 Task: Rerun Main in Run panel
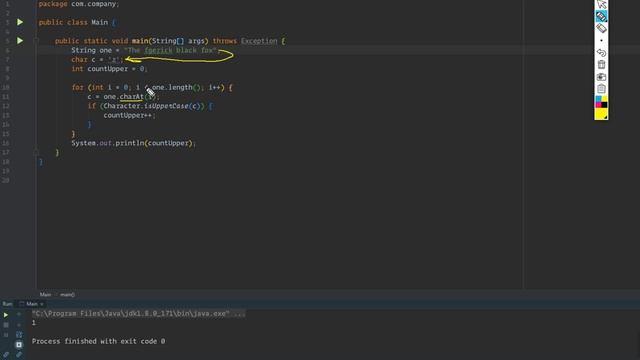(x=6, y=315)
